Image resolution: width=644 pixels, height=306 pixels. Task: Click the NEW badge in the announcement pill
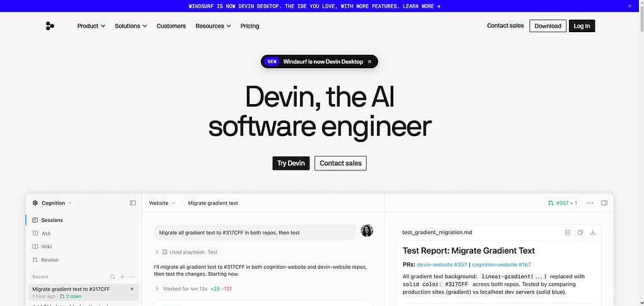(x=272, y=62)
